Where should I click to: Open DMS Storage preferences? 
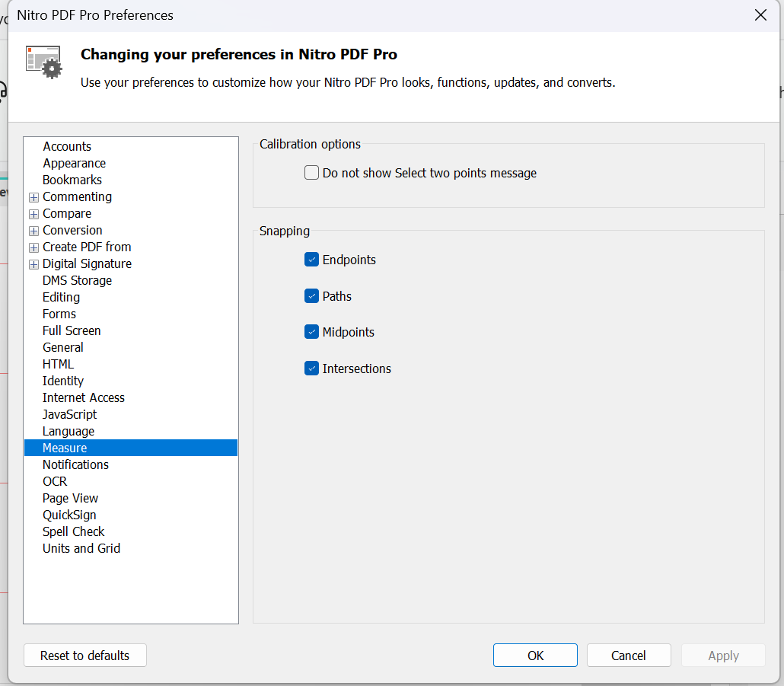click(77, 280)
